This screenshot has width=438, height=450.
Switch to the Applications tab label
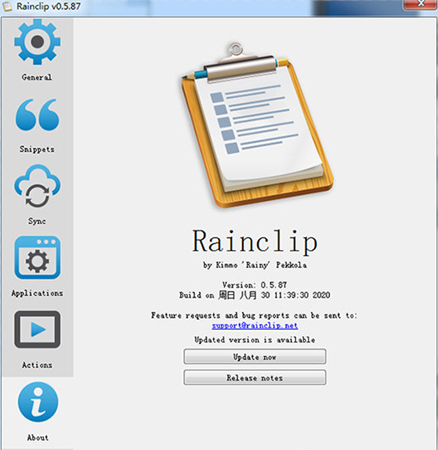coord(37,293)
